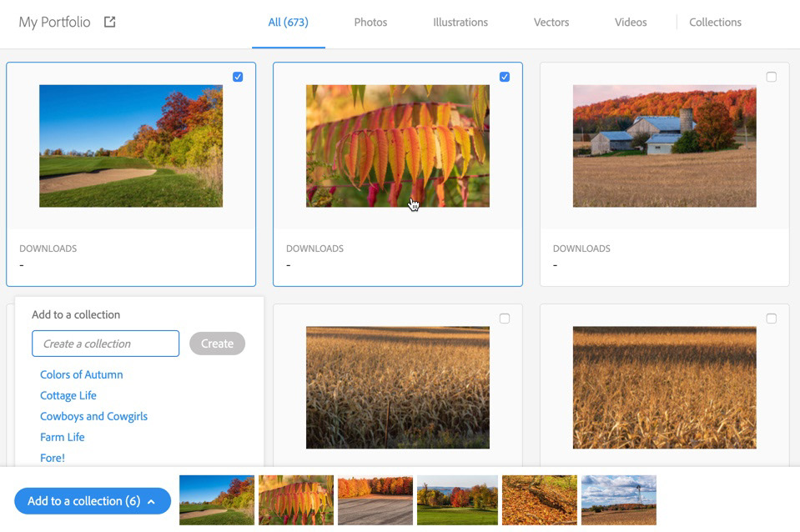Click the Create a collection input field
Image resolution: width=800 pixels, height=532 pixels.
[106, 344]
